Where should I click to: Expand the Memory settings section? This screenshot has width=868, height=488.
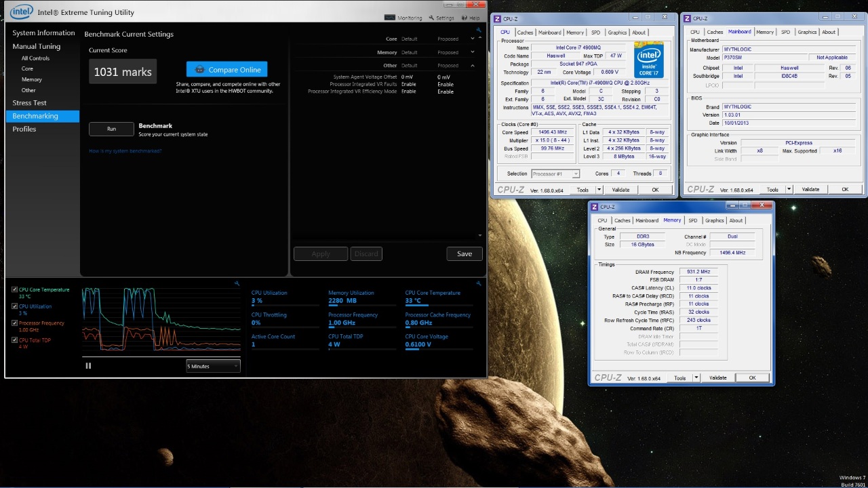coord(473,52)
